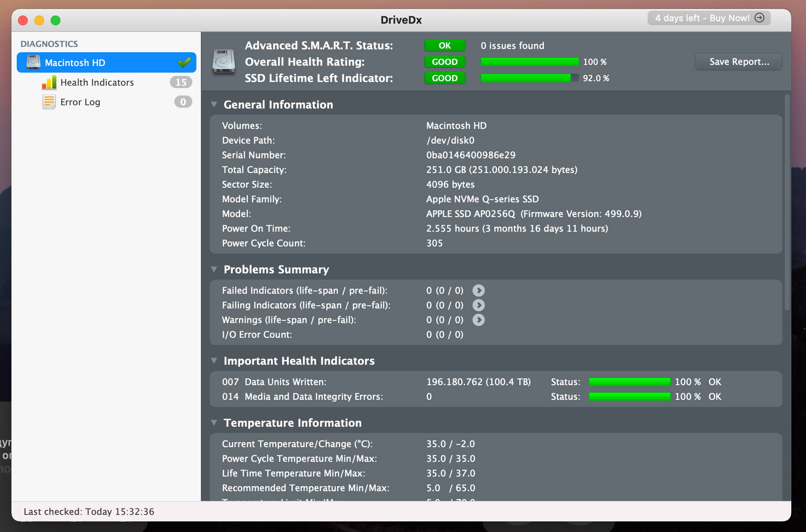The image size is (806, 532).
Task: Click the Sector Size value 4096 bytes
Action: (450, 185)
